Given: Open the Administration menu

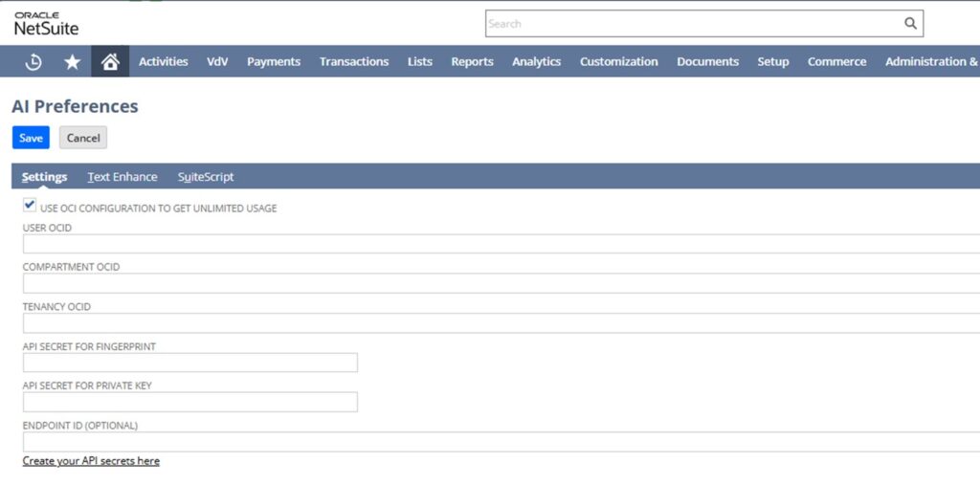Looking at the screenshot, I should click(932, 61).
